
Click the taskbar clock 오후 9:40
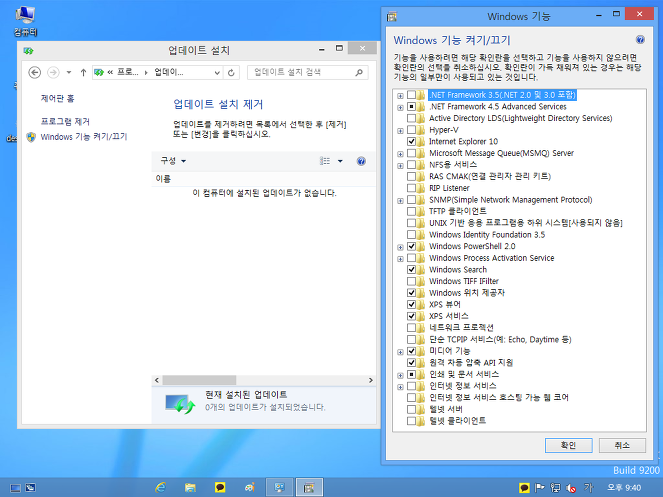coord(624,488)
